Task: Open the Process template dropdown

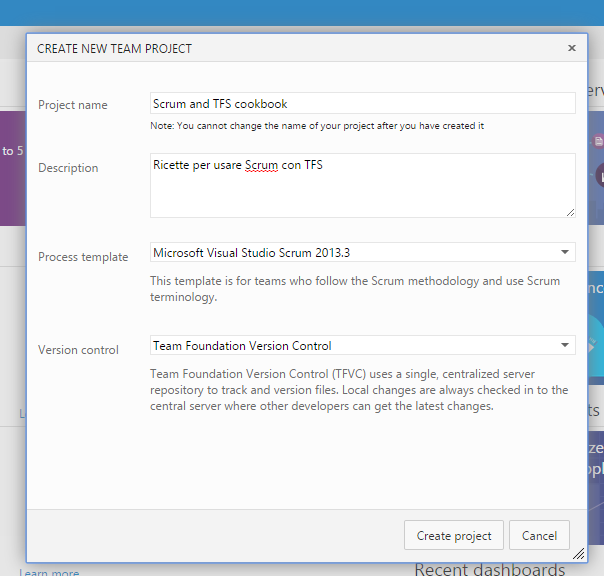Action: coord(363,252)
